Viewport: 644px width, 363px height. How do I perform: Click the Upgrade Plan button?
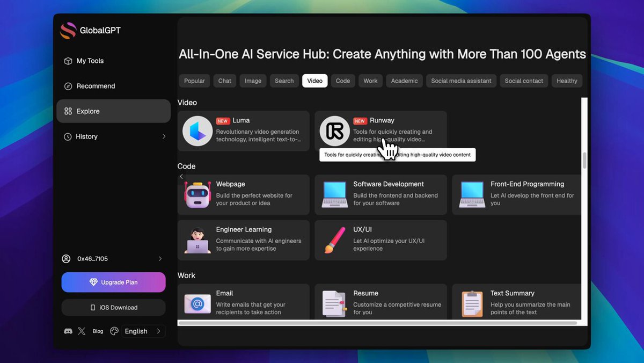(113, 282)
